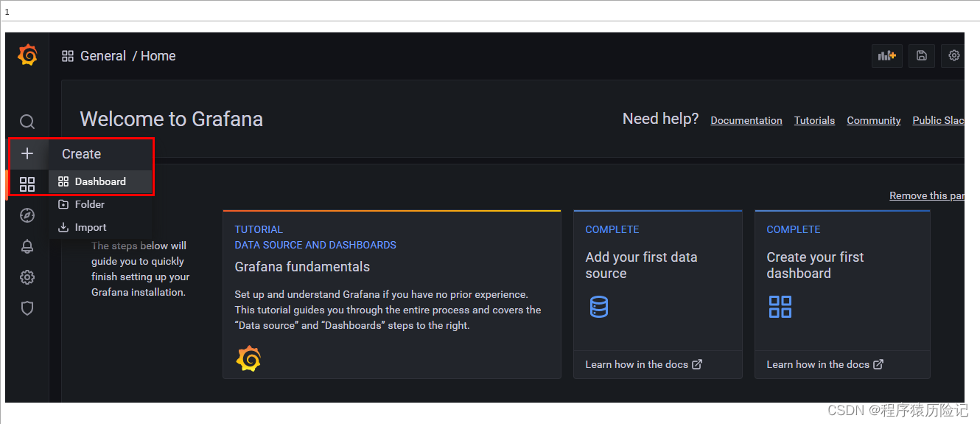Select Folder in Create menu
980x424 pixels.
click(x=101, y=204)
